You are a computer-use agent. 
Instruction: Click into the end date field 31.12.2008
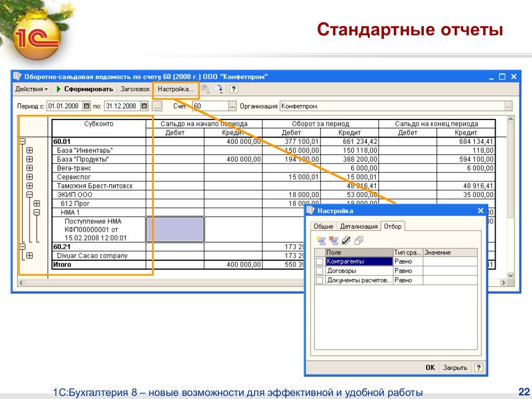pyautogui.click(x=122, y=106)
